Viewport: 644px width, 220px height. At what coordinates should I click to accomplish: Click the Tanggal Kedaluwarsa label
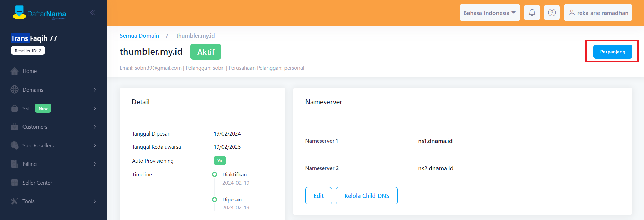(156, 147)
